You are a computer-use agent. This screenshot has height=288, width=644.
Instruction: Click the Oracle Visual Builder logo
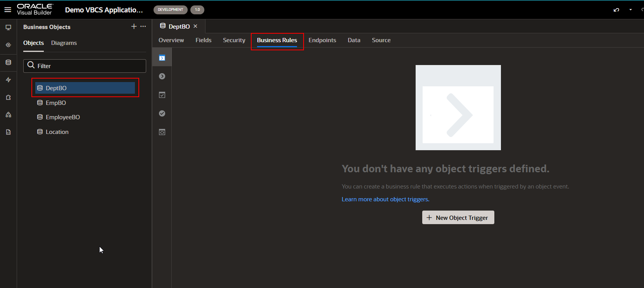point(35,10)
